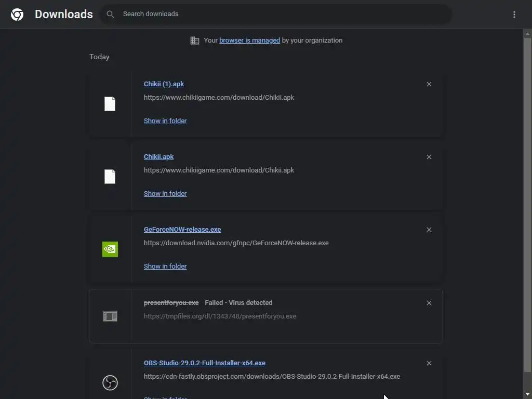Open the Chikii (1).apk file link
The height and width of the screenshot is (399, 532).
pyautogui.click(x=164, y=84)
